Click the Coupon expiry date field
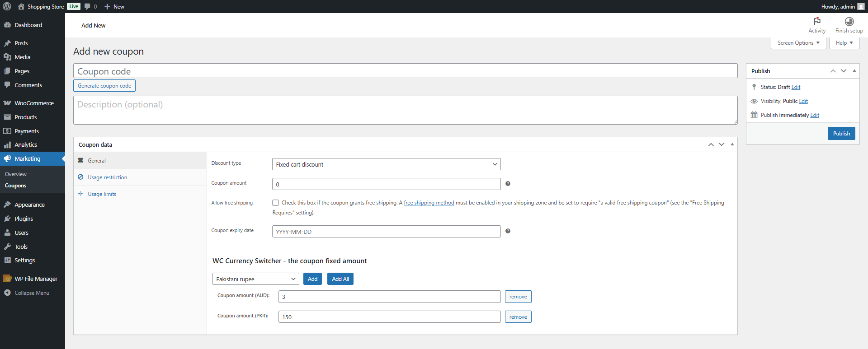The image size is (868, 349). coord(387,232)
